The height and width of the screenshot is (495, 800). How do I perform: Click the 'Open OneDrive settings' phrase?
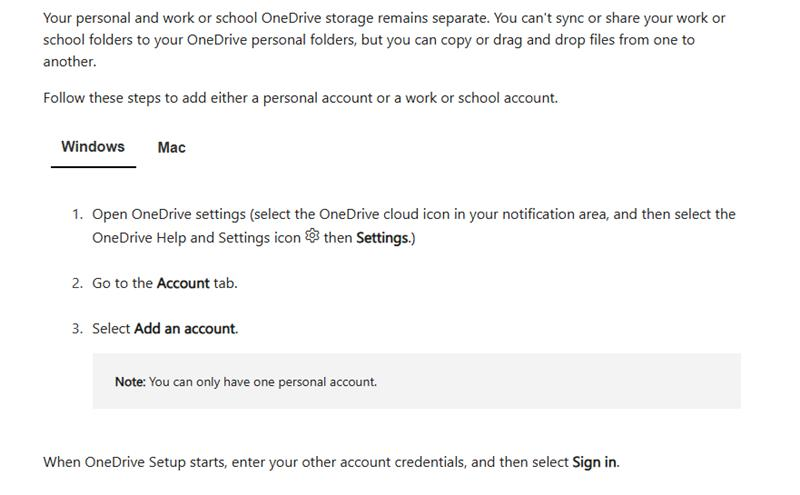pos(169,214)
